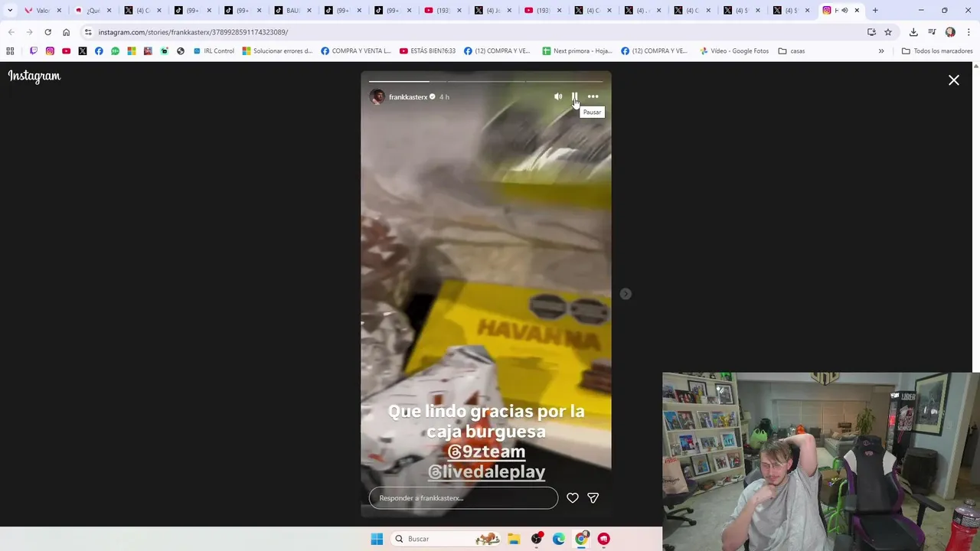Image resolution: width=980 pixels, height=551 pixels.
Task: Open OBS Studio from the taskbar
Action: 537,539
